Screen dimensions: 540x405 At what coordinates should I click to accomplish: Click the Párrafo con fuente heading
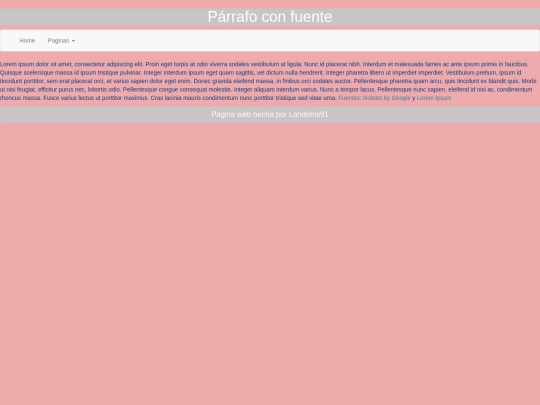tap(270, 17)
